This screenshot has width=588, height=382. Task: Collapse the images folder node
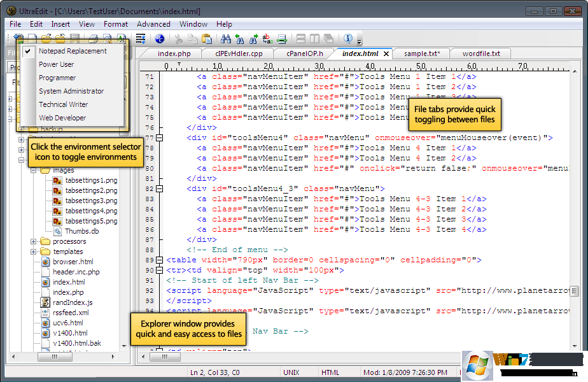34,171
